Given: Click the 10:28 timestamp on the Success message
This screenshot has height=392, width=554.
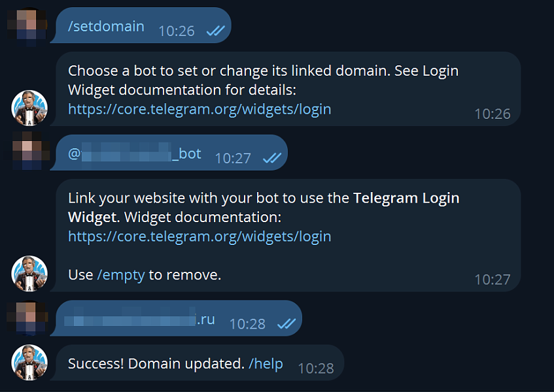Looking at the screenshot, I should coord(316,368).
